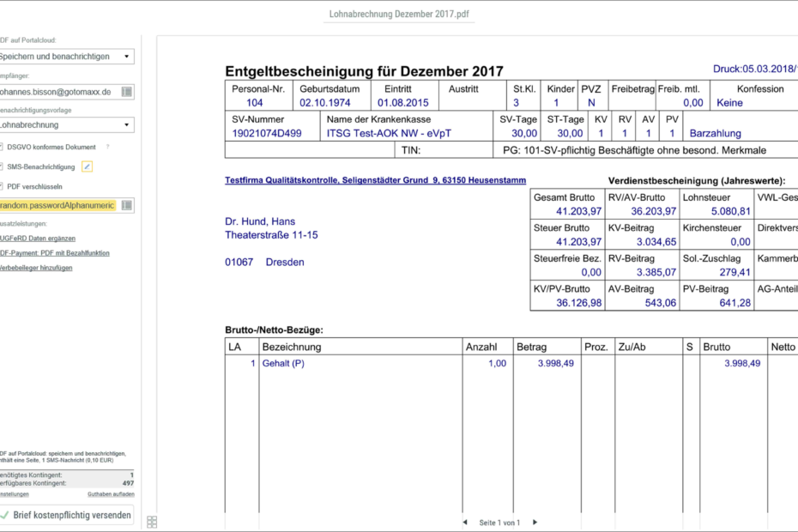Viewport: 798px width, 532px height.
Task: Click Eintritt value 01.08.2015
Action: click(x=403, y=103)
